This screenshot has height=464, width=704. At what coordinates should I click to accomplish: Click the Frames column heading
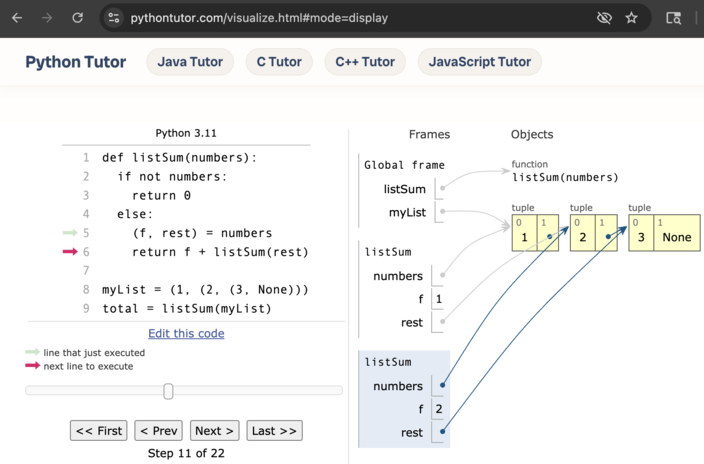point(429,134)
